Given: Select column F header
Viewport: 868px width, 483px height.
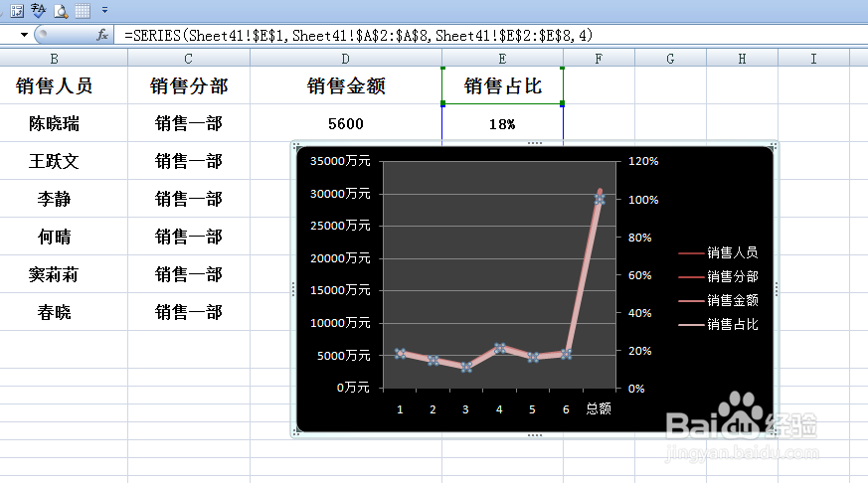Looking at the screenshot, I should (x=599, y=59).
